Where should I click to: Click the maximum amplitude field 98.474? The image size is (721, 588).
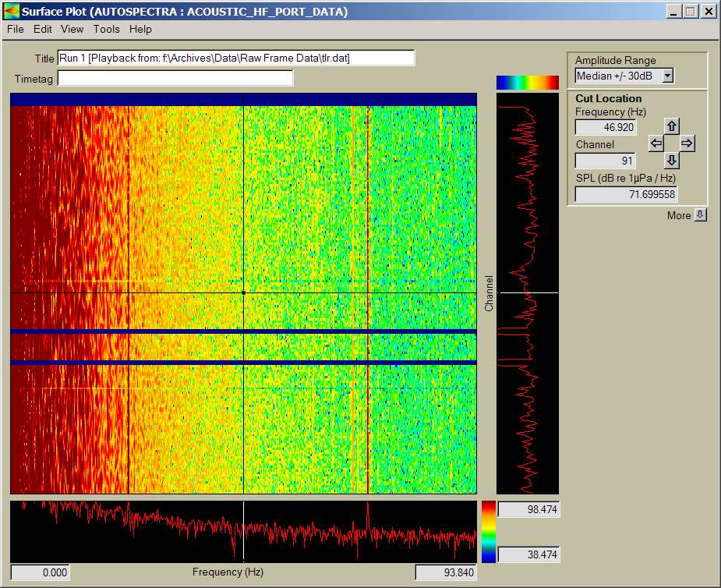(528, 509)
